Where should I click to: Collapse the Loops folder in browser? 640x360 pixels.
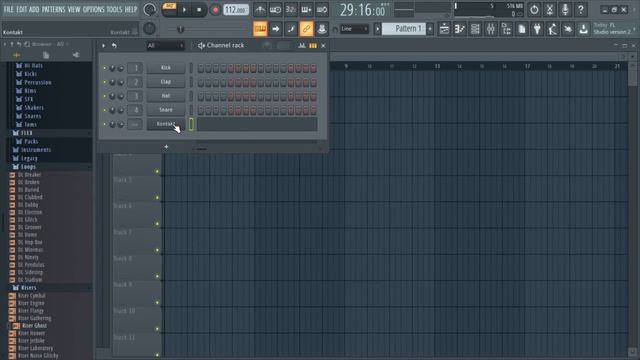click(x=28, y=167)
